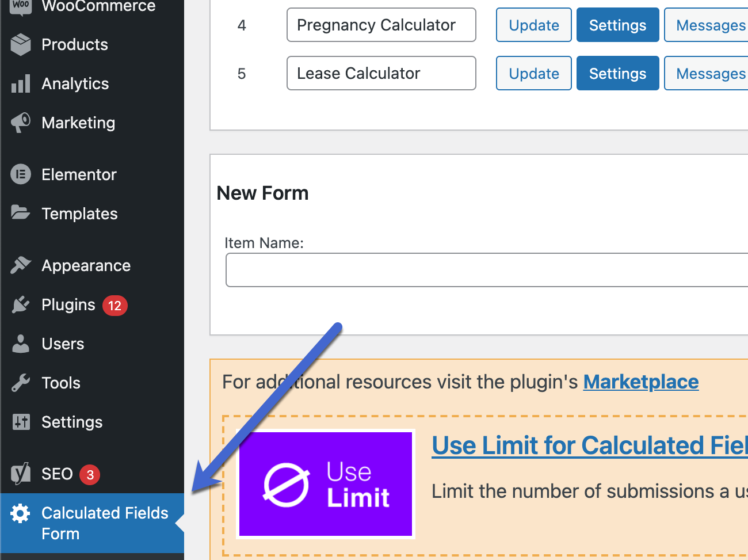Click the Analytics bar chart icon
748x560 pixels.
(x=21, y=84)
